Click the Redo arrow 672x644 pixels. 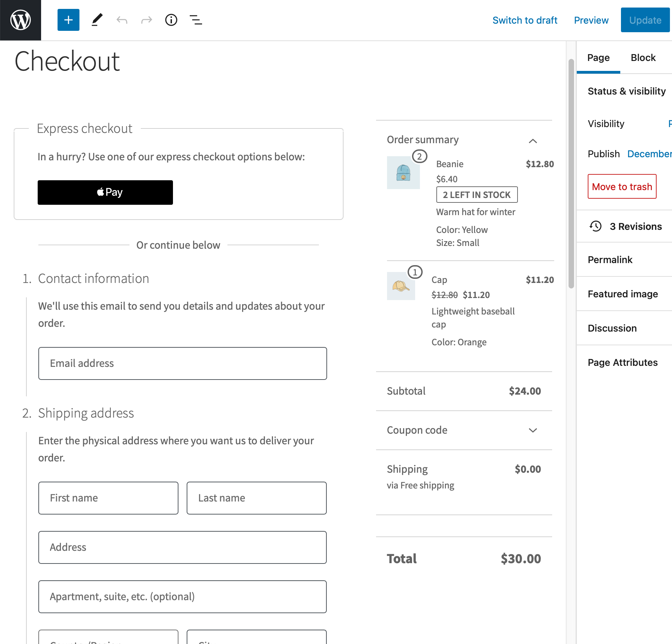(146, 20)
